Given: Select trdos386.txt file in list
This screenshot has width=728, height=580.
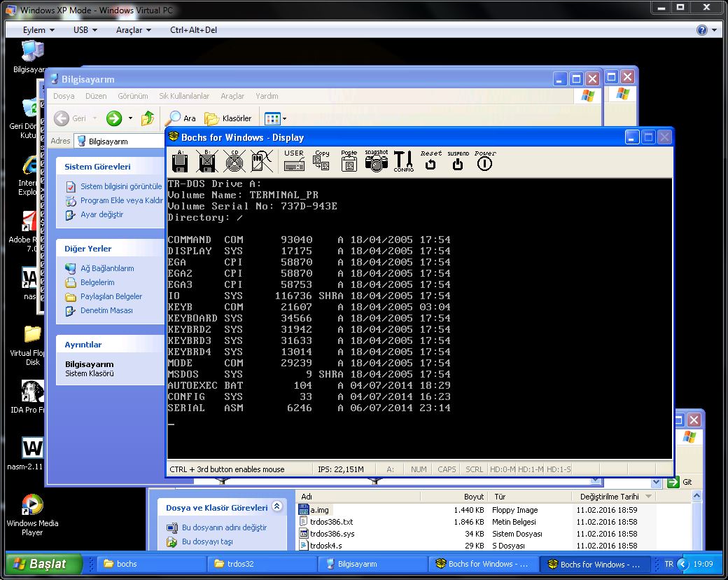Looking at the screenshot, I should pyautogui.click(x=332, y=522).
